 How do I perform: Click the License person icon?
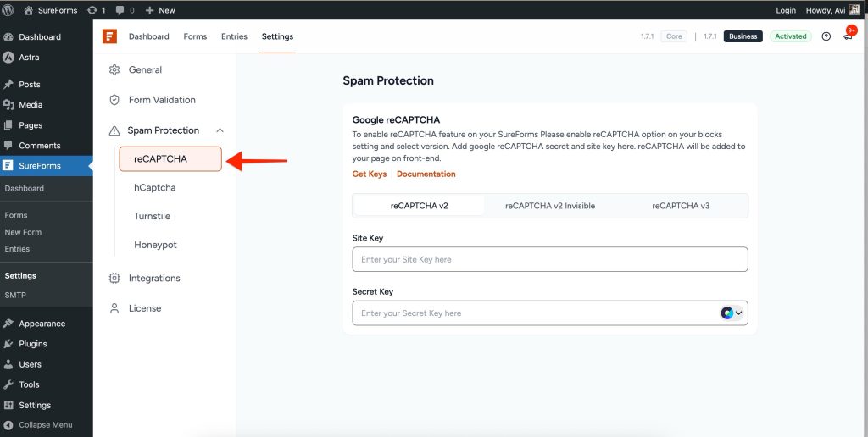point(114,308)
